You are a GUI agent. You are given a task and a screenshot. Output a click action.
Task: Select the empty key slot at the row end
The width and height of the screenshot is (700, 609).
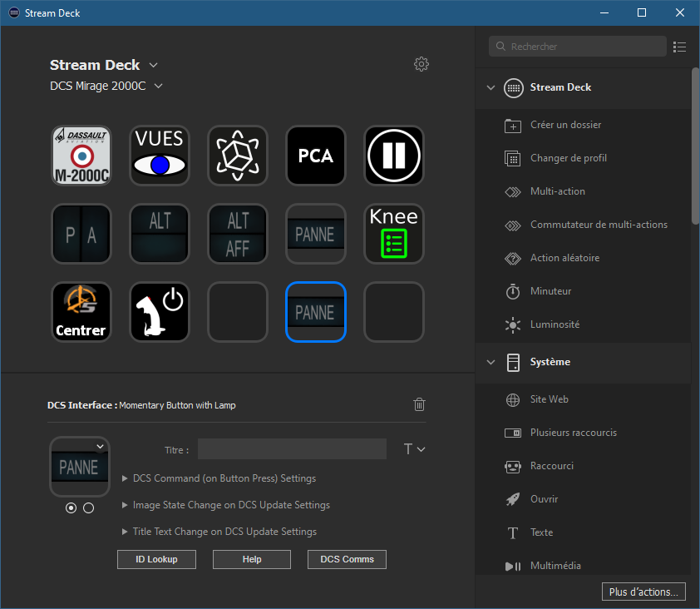394,312
